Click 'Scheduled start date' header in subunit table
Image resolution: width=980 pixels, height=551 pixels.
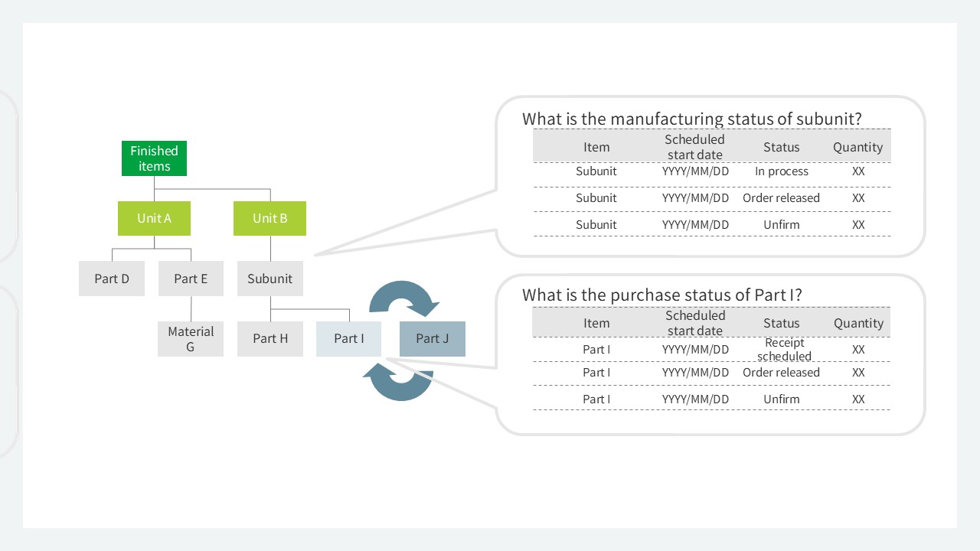pyautogui.click(x=694, y=147)
